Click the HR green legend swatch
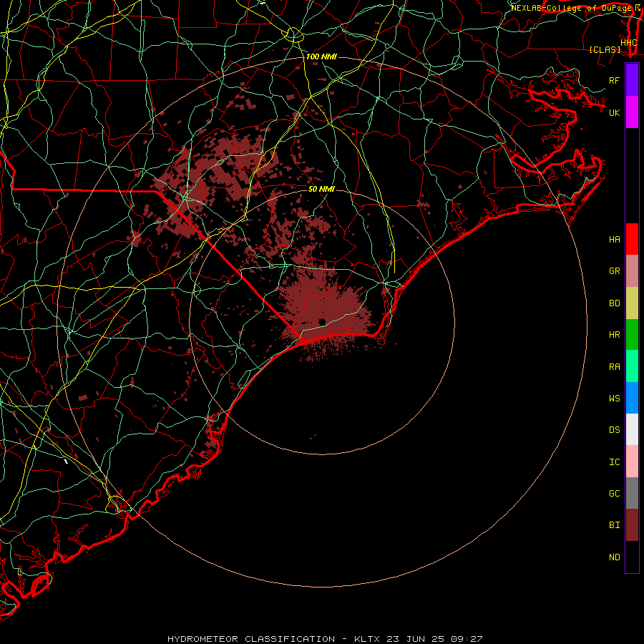The image size is (644, 644). [x=632, y=335]
